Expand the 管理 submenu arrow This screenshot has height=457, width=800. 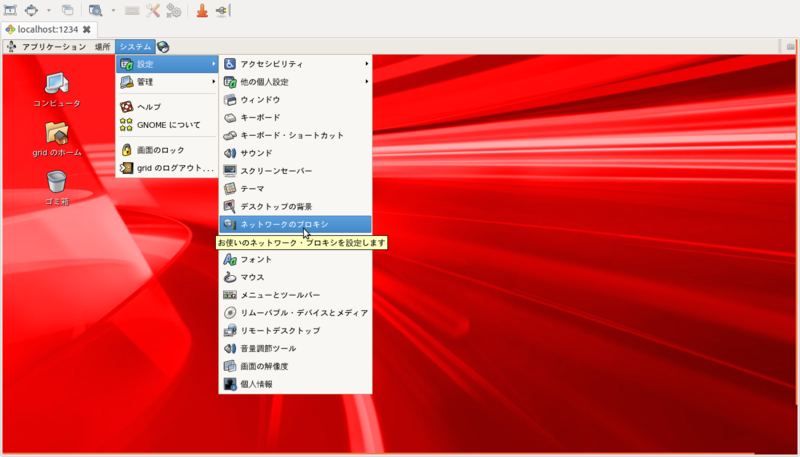(x=214, y=82)
